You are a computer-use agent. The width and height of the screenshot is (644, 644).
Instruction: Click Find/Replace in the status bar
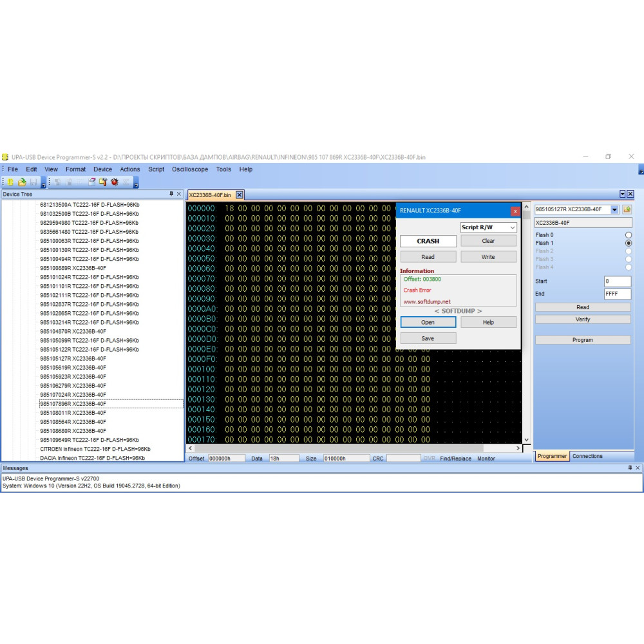click(x=455, y=459)
